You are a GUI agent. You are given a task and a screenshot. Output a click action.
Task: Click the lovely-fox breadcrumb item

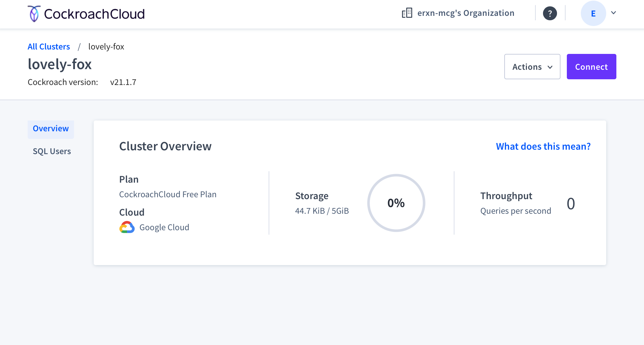(x=106, y=47)
